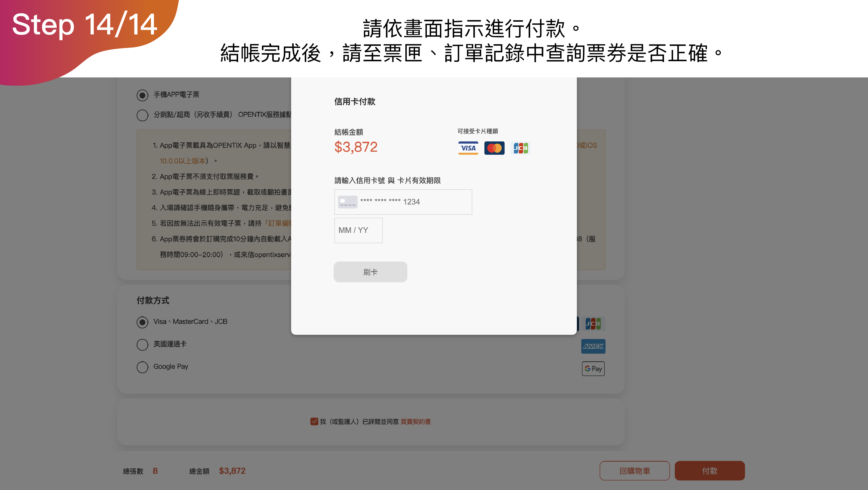868x490 pixels.
Task: Select 手機APP電子票 radio option
Action: click(x=143, y=95)
